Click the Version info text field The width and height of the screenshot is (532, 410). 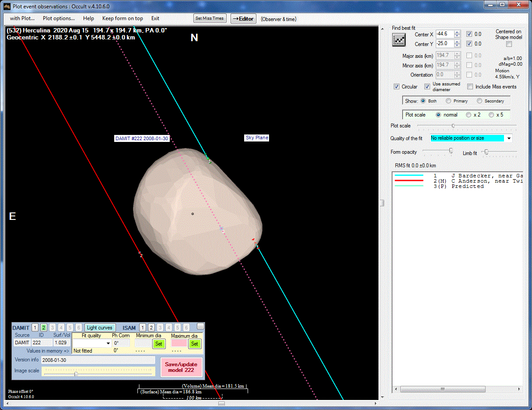pos(98,360)
